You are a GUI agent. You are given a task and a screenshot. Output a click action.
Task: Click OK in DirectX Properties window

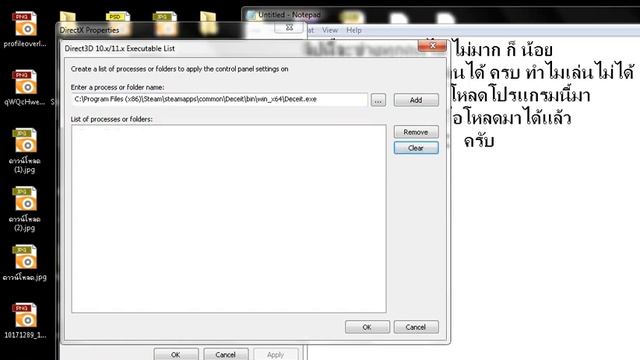[x=176, y=354]
